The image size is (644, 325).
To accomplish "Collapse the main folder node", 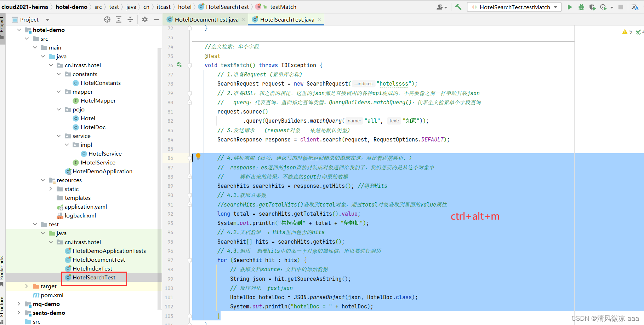I will (x=35, y=47).
